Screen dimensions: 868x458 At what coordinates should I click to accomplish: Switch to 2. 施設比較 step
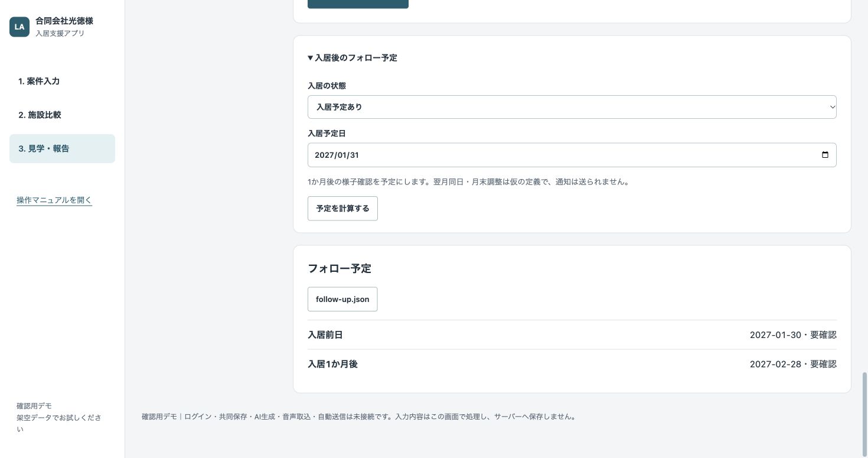coord(62,115)
